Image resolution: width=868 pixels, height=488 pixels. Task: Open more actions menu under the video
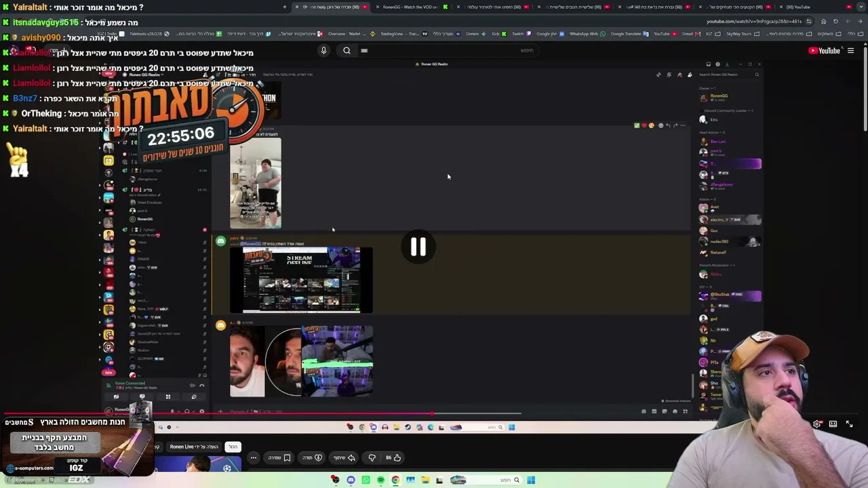click(254, 457)
